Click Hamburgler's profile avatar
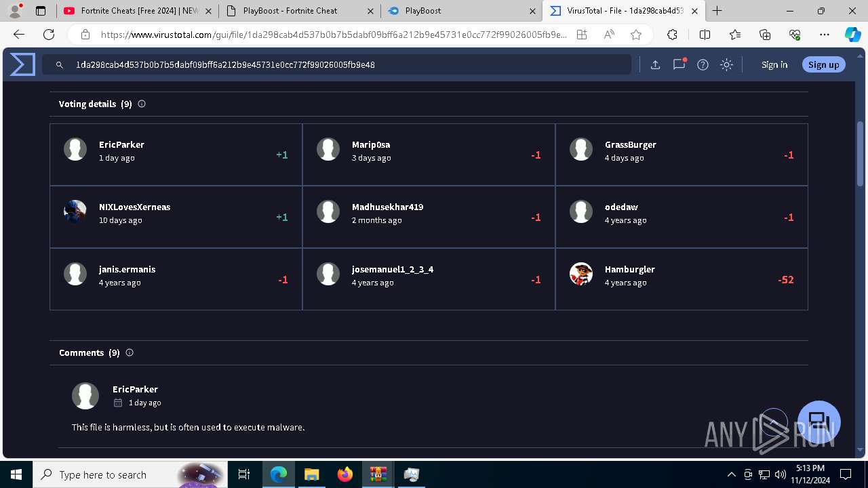The width and height of the screenshot is (868, 488). 581,274
